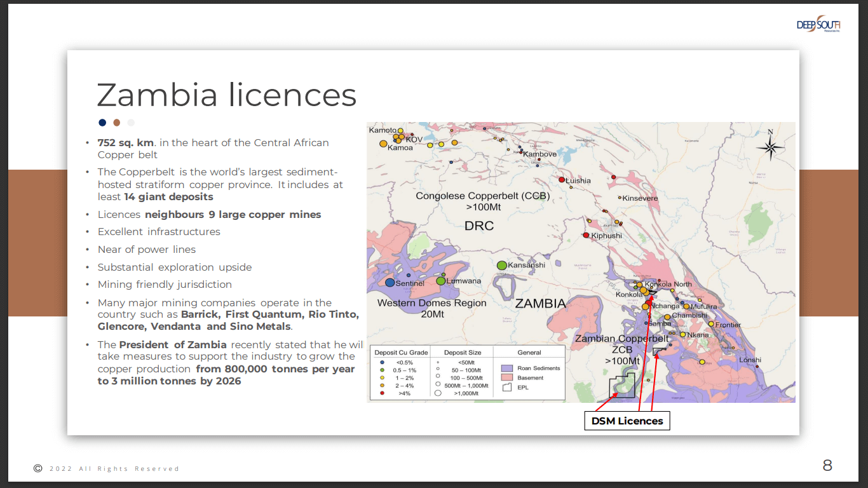868x488 pixels.
Task: Click 'Zambian Copperbelt' map label
Action: pos(621,339)
